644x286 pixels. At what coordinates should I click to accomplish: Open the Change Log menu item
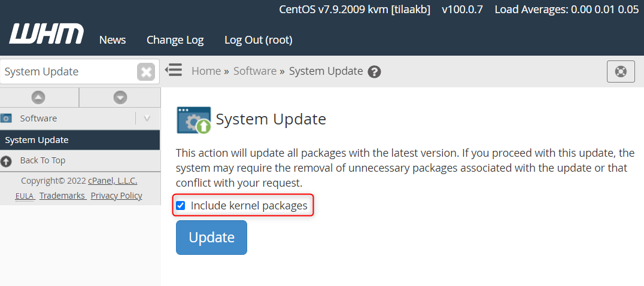(x=175, y=40)
